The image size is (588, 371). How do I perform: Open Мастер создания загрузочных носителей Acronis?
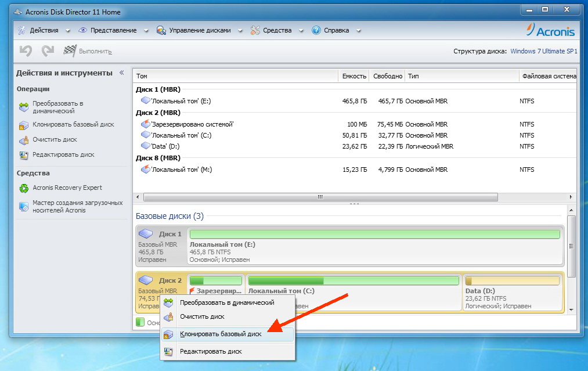click(23, 206)
